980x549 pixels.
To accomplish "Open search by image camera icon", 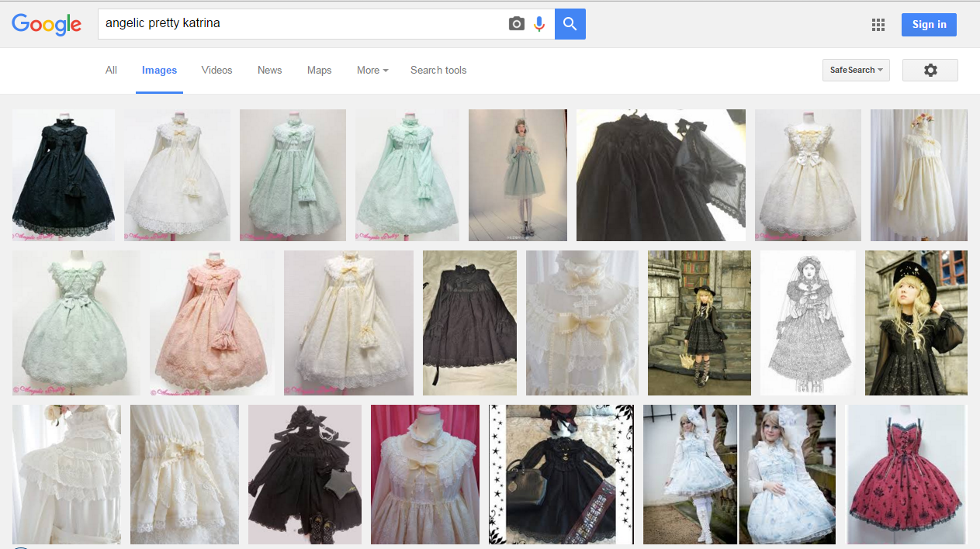I will coord(517,24).
